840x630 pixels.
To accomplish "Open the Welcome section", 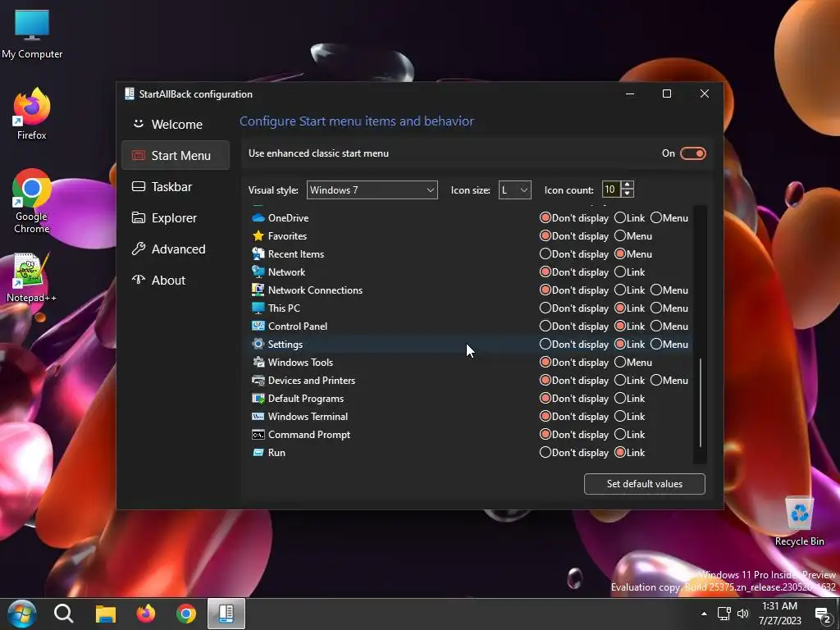I will point(176,125).
